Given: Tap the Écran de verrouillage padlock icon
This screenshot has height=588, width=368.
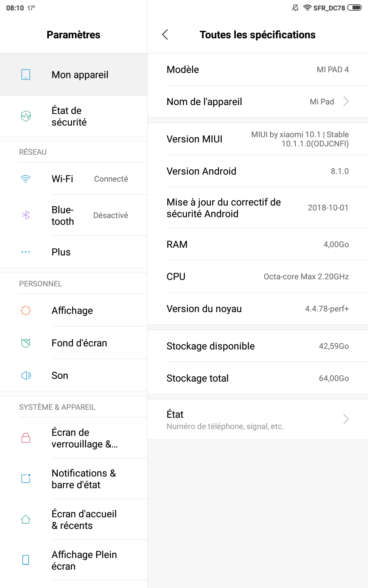Looking at the screenshot, I should (x=26, y=438).
